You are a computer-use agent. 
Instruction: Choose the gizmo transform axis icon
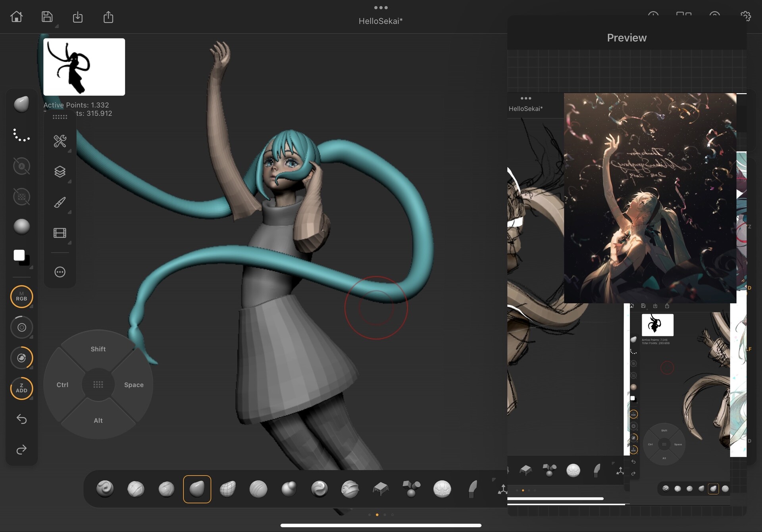coord(502,489)
